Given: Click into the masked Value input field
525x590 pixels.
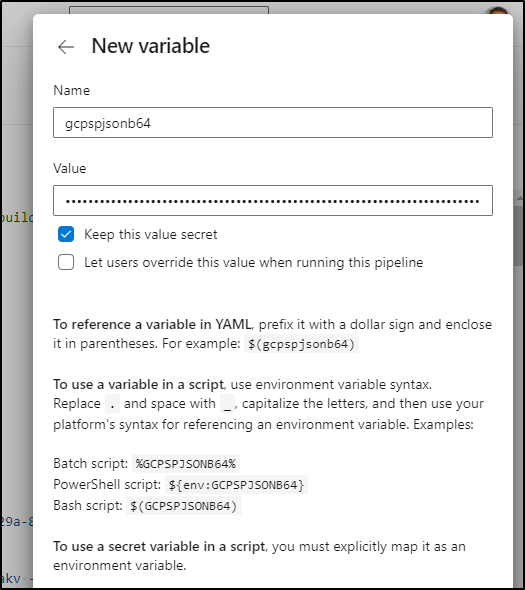Looking at the screenshot, I should pos(273,201).
